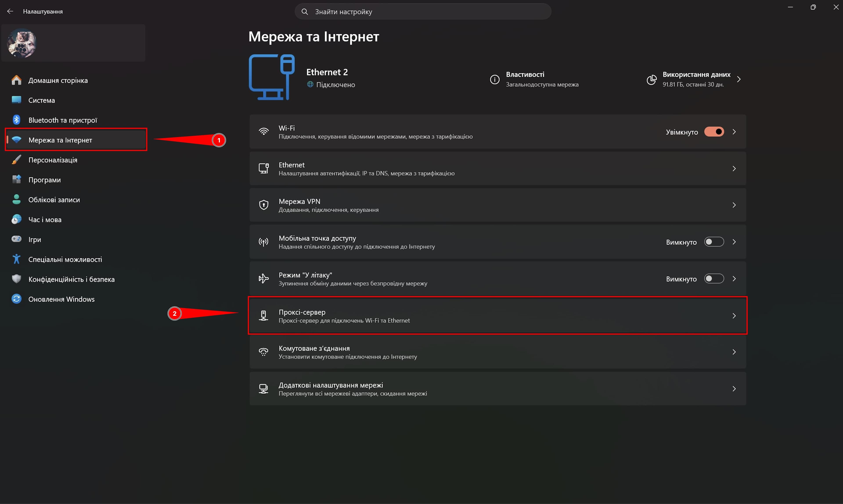Click the Властивості info icon

pyautogui.click(x=495, y=79)
